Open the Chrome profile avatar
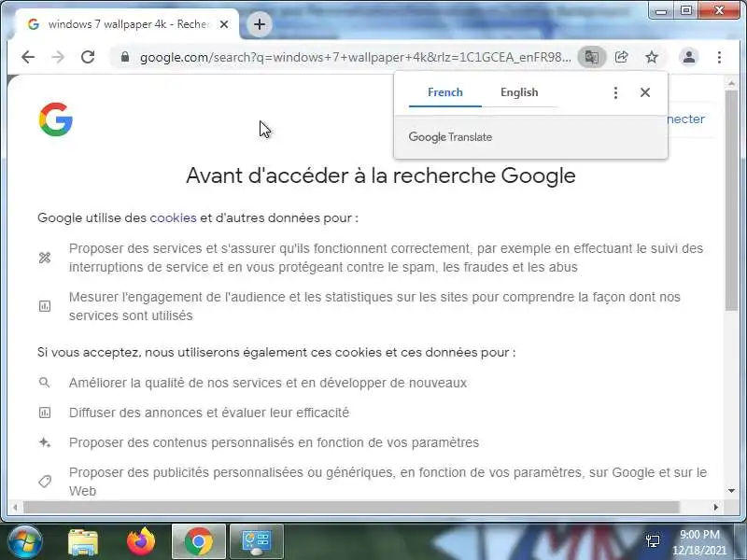The image size is (747, 560). coord(689,57)
